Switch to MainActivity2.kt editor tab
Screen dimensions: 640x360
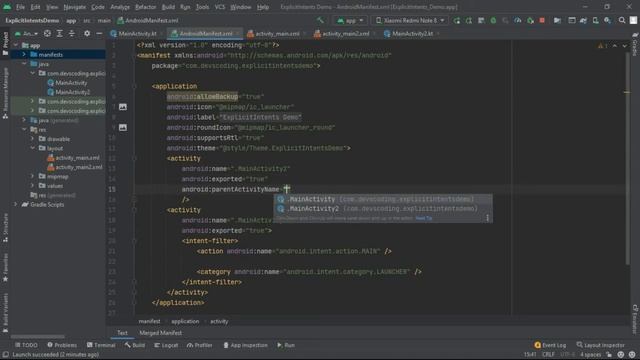(x=412, y=33)
